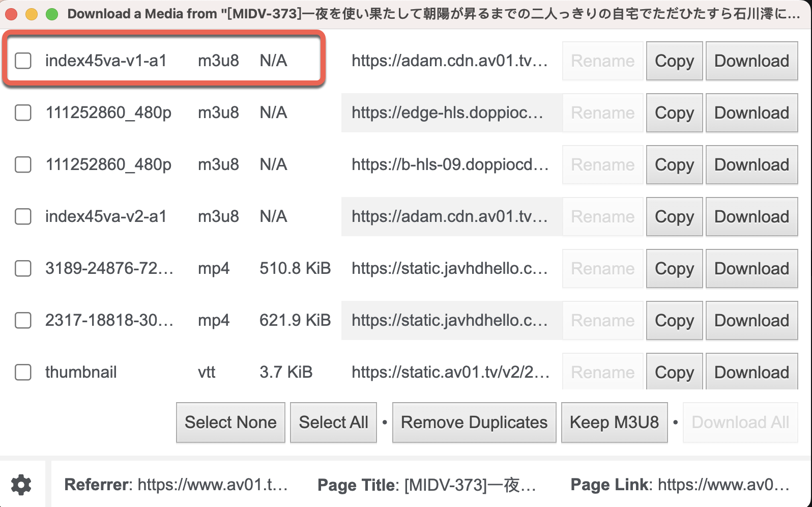Click the Referrer link text
The image size is (812, 507).
click(212, 485)
